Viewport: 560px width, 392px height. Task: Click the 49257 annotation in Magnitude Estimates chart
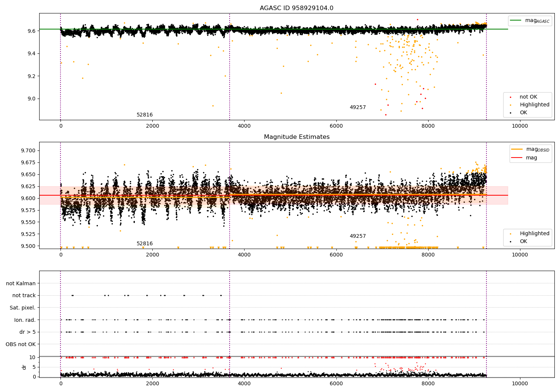pos(358,236)
